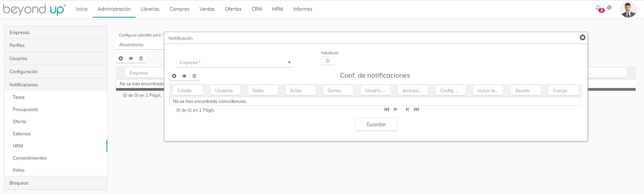The width and height of the screenshot is (644, 194).
Task: Click the eye view icon in the dialog
Action: pos(184,76)
